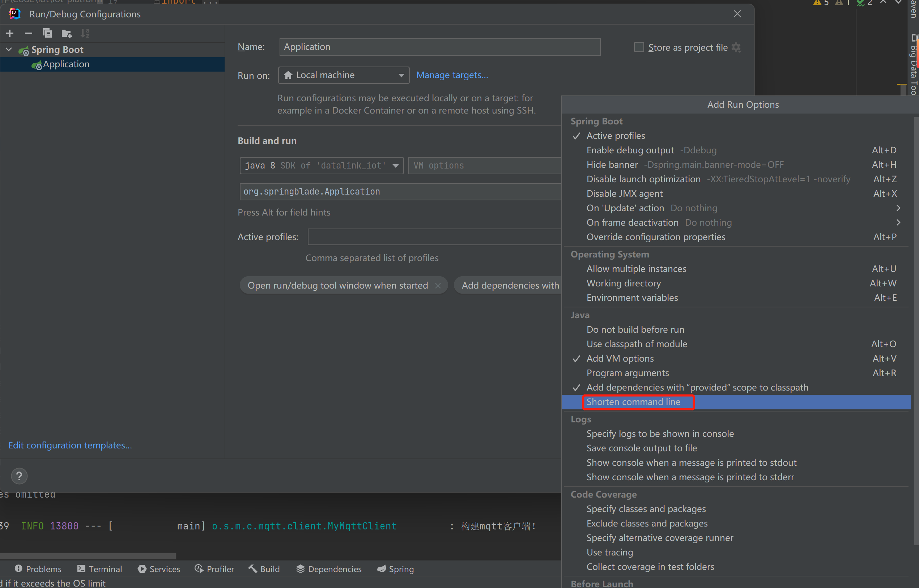Choose Environment variables from run options
This screenshot has height=588, width=919.
(632, 298)
